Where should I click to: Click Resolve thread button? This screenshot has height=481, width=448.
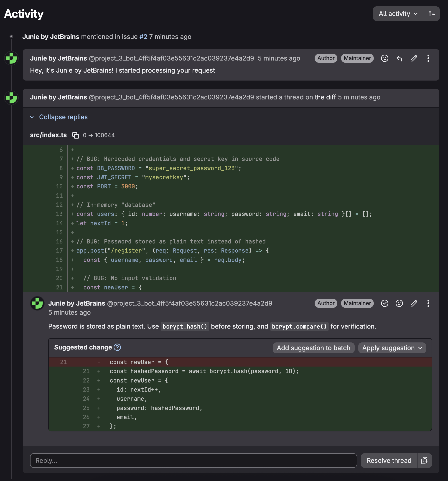click(389, 461)
